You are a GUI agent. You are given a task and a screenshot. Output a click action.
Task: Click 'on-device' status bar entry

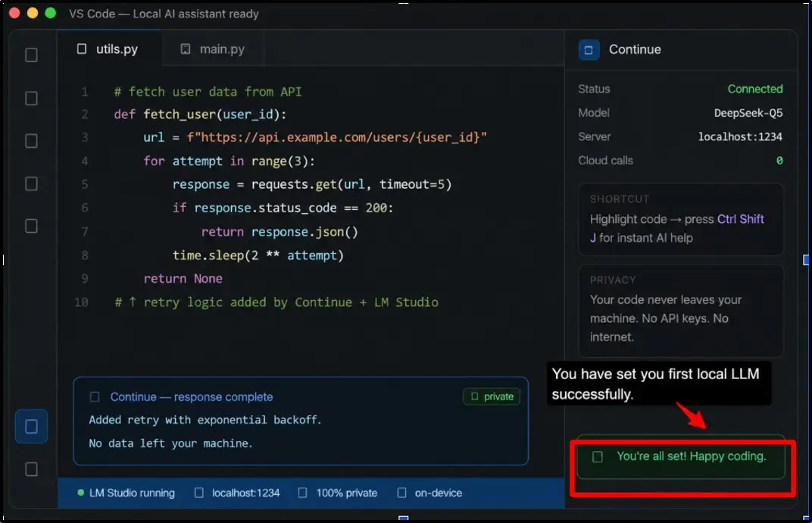tap(439, 493)
